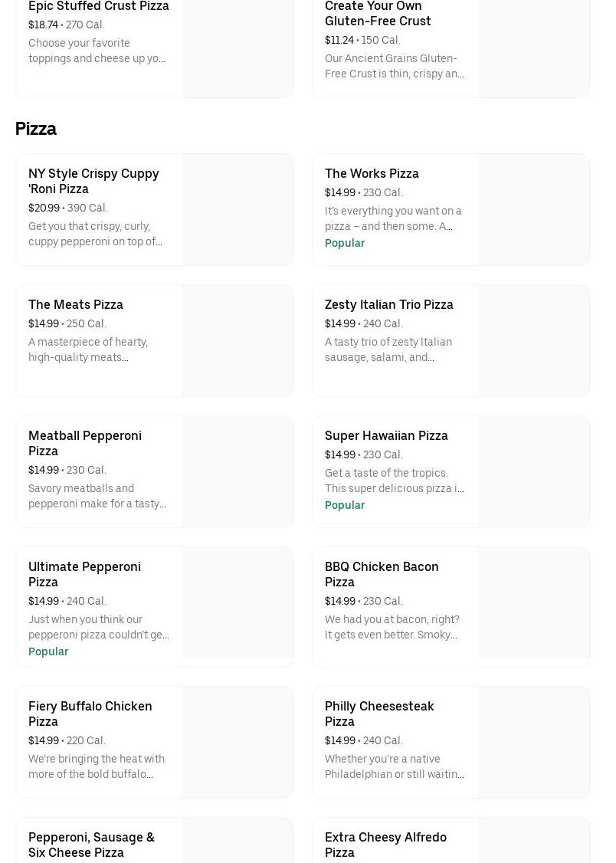
Task: Open the Meatball Pepperoni Pizza item
Action: point(85,443)
